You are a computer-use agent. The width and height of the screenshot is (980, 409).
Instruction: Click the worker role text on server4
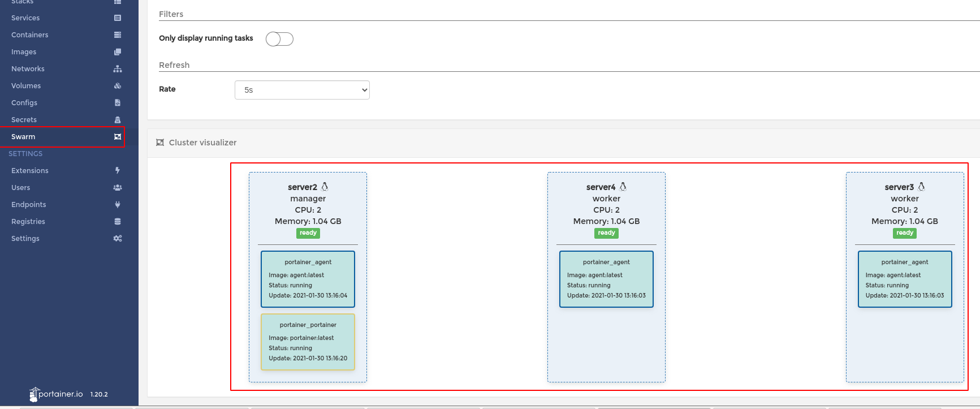point(607,199)
